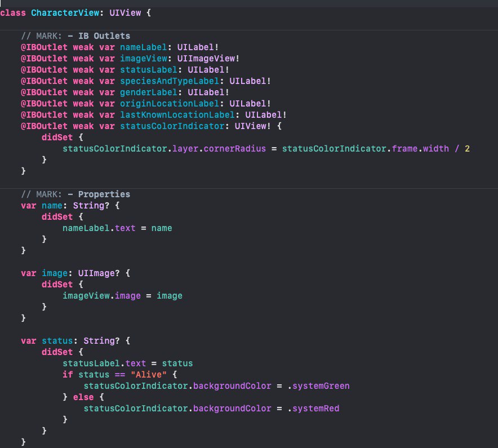Click the UIImageView! type

[208, 59]
